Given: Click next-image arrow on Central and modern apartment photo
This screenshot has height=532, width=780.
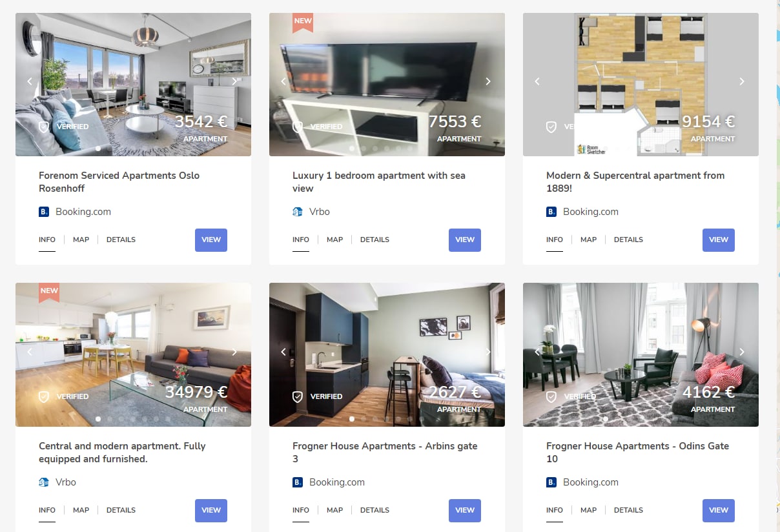Looking at the screenshot, I should click(x=234, y=352).
